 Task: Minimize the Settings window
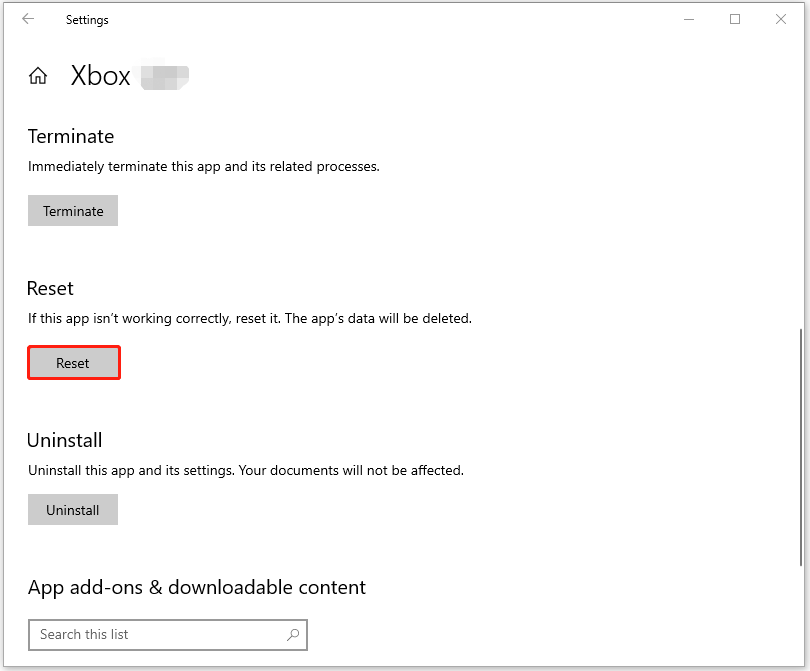[x=688, y=19]
